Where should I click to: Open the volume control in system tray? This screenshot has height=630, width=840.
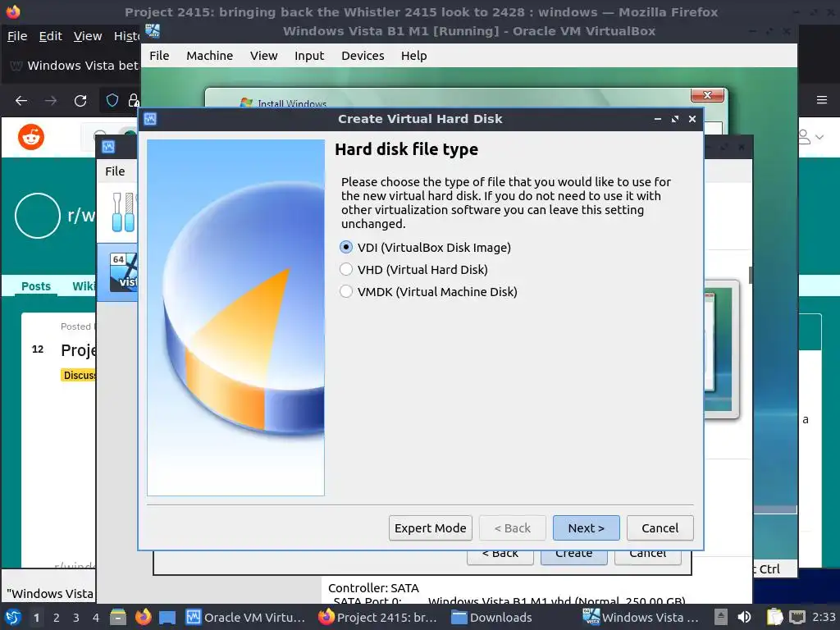[x=744, y=617]
